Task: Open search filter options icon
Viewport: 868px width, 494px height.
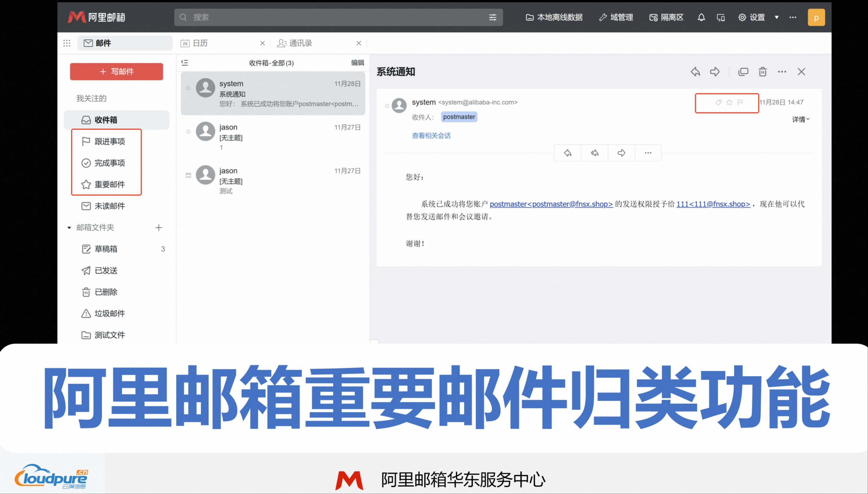Action: pyautogui.click(x=493, y=17)
